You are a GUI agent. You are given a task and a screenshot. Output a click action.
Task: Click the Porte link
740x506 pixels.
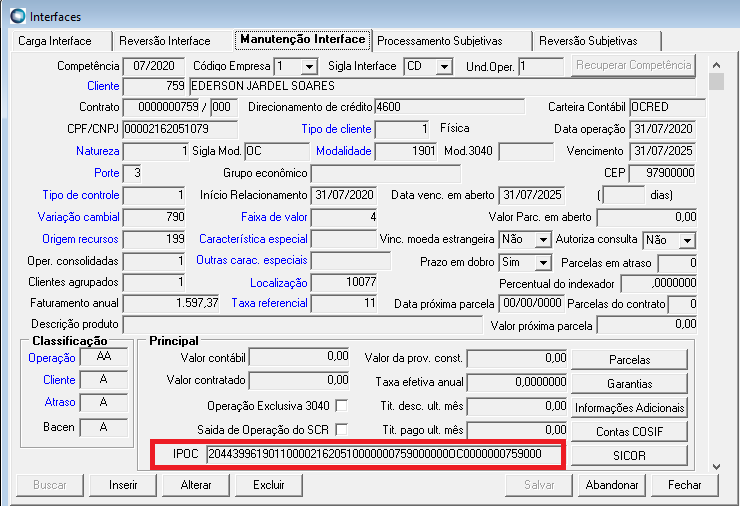coord(107,173)
